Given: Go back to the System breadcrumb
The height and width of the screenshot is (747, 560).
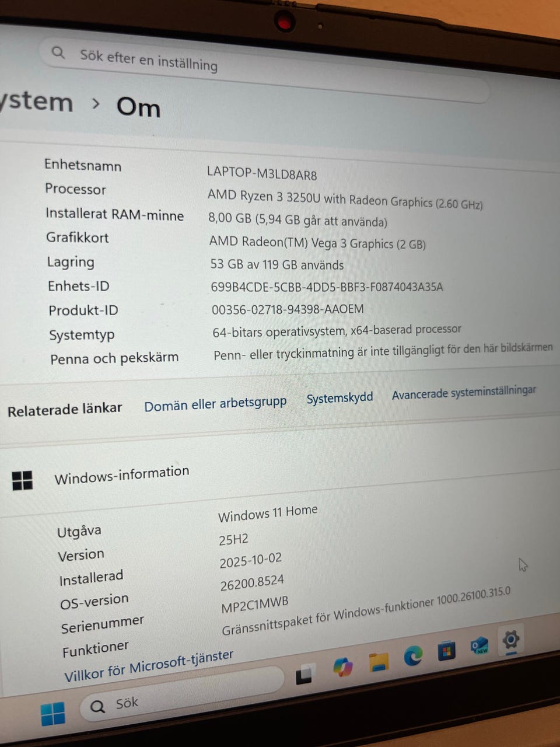Looking at the screenshot, I should [36, 101].
